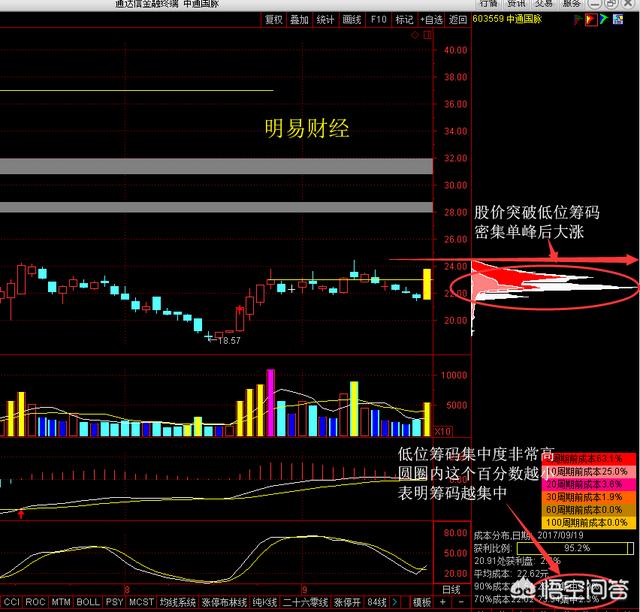Click stock title 603559 中通国脉

click(507, 19)
